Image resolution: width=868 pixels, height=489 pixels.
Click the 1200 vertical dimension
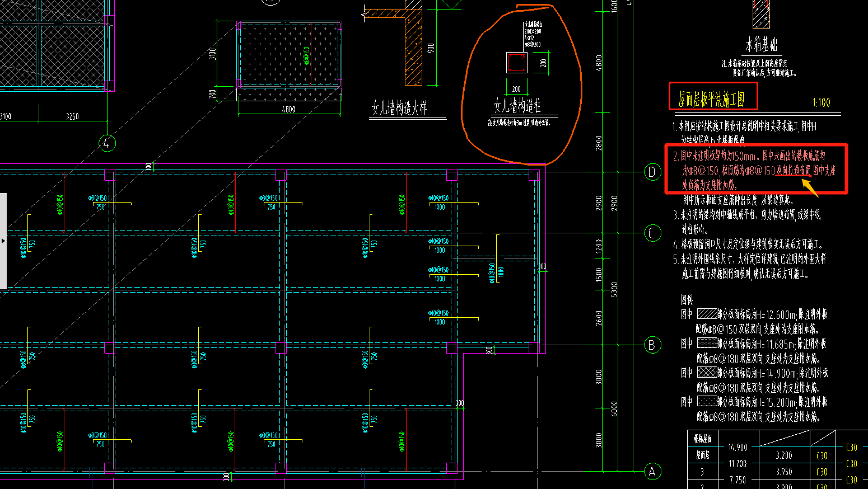pos(599,246)
